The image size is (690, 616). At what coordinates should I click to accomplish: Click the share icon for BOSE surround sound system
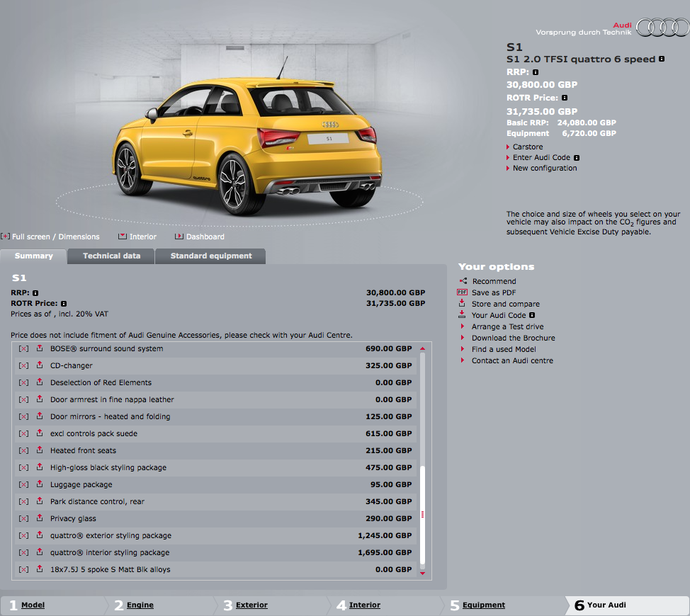pos(40,348)
